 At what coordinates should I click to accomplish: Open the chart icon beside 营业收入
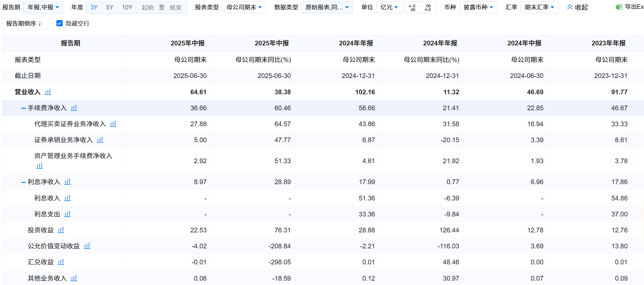coord(47,92)
